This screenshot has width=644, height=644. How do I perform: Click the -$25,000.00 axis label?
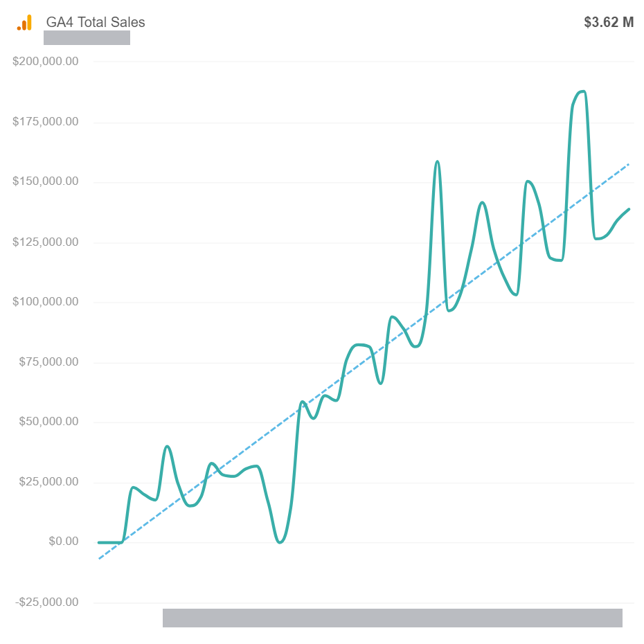pyautogui.click(x=47, y=602)
